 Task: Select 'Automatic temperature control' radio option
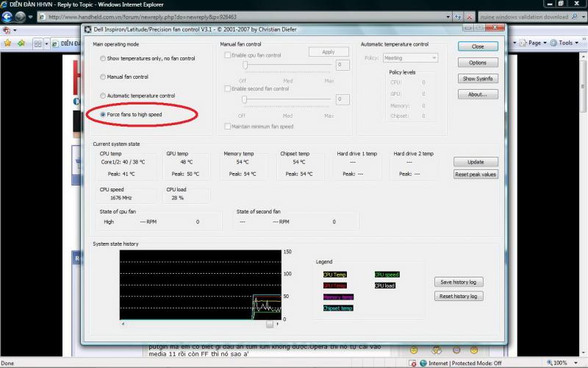point(102,96)
